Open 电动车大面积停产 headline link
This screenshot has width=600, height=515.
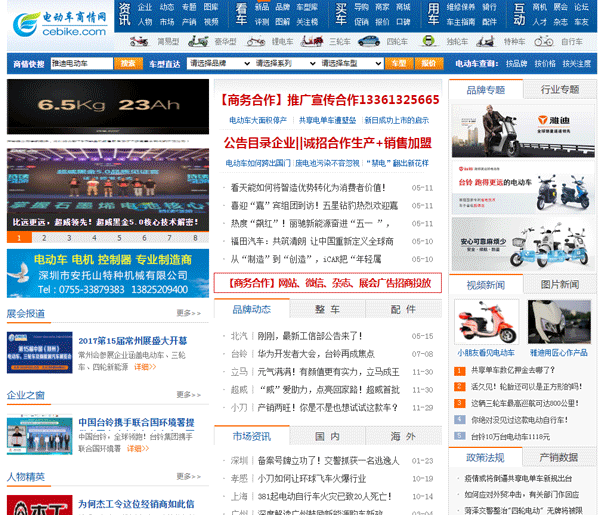coord(258,121)
